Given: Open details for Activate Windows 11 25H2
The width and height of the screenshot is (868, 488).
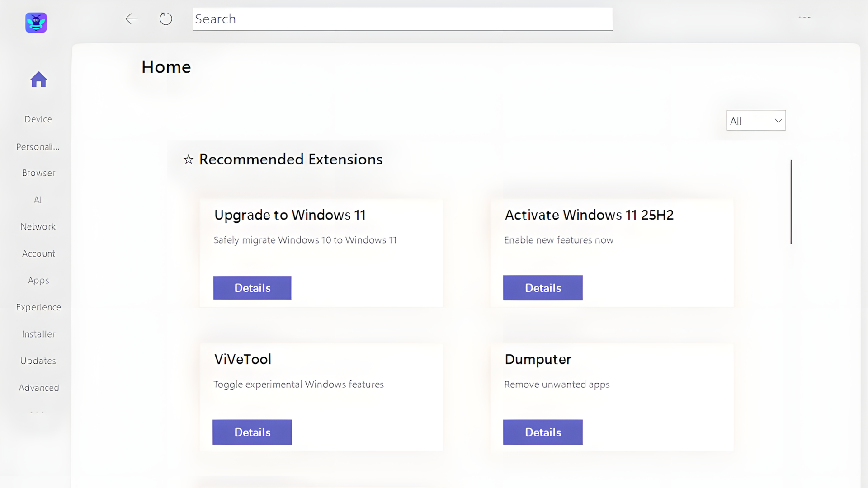Looking at the screenshot, I should pyautogui.click(x=542, y=288).
